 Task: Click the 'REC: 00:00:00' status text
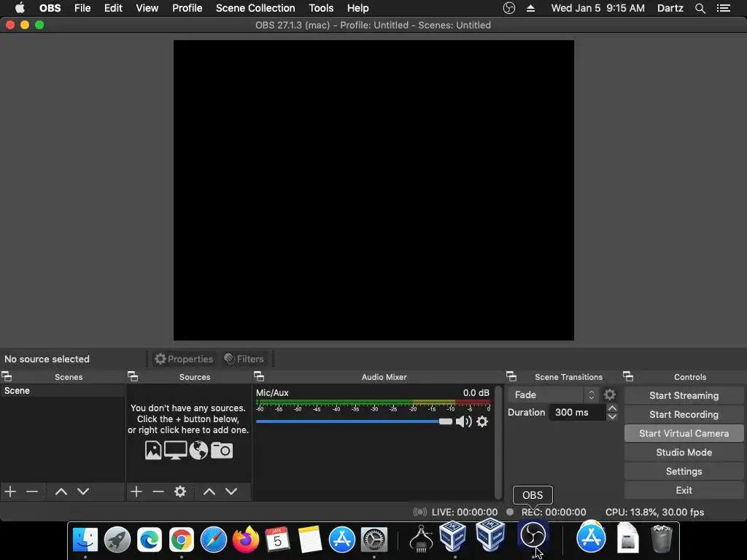click(x=554, y=512)
